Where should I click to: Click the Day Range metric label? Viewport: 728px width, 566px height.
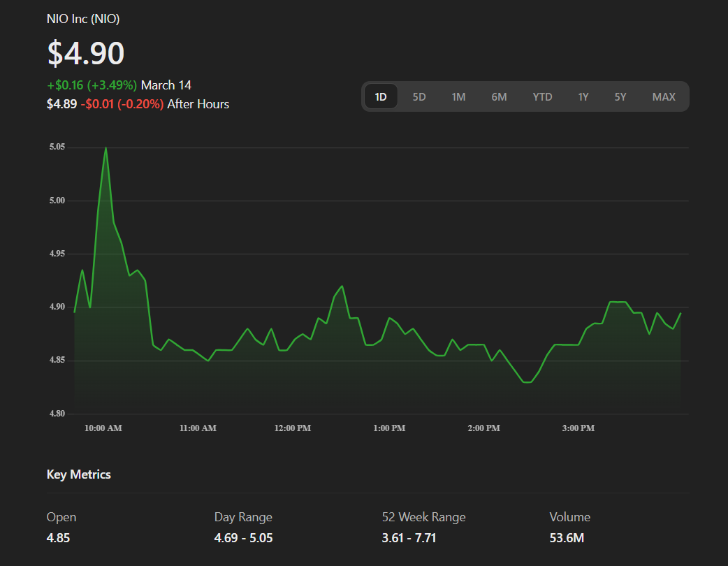coord(243,517)
